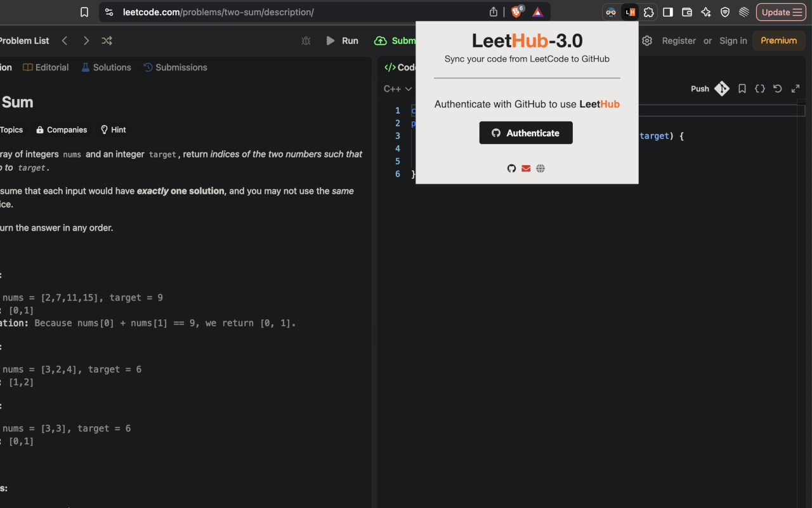Click the editor bookmark icon
Image resolution: width=812 pixels, height=508 pixels.
point(742,89)
